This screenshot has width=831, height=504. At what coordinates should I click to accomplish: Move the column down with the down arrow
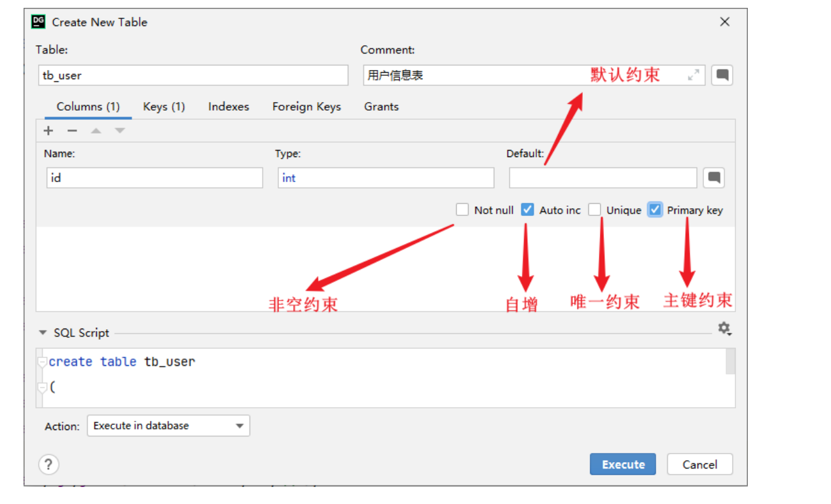pyautogui.click(x=120, y=131)
